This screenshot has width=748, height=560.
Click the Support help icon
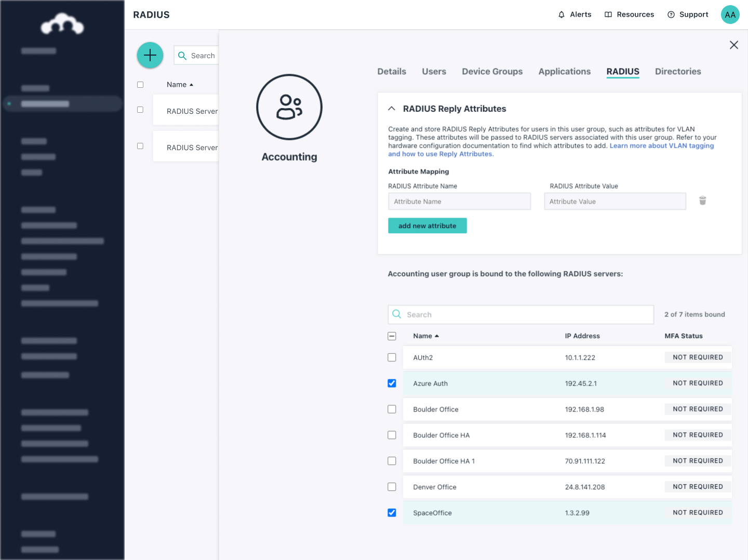[671, 15]
